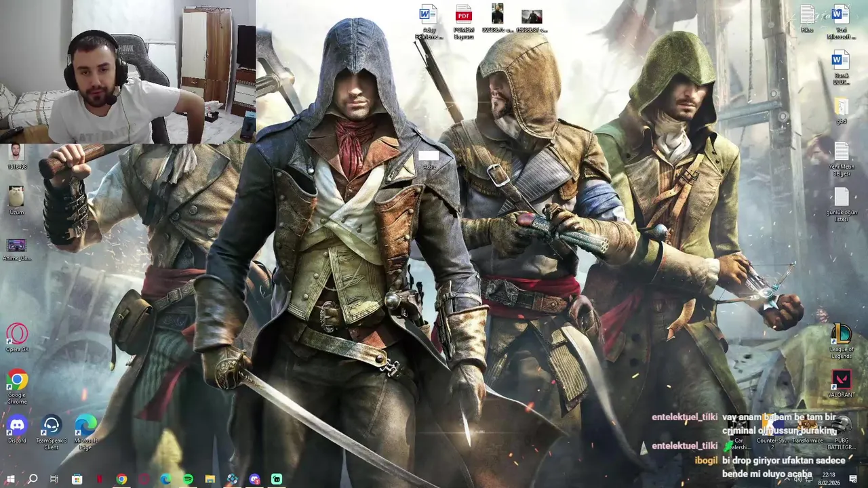Switch to Chrome on the taskbar
The height and width of the screenshot is (488, 868).
coord(121,479)
